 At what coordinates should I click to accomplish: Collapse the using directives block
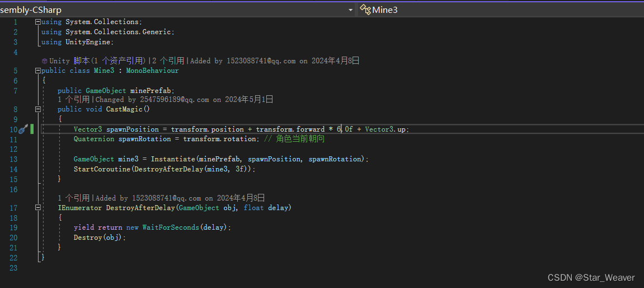(38, 22)
